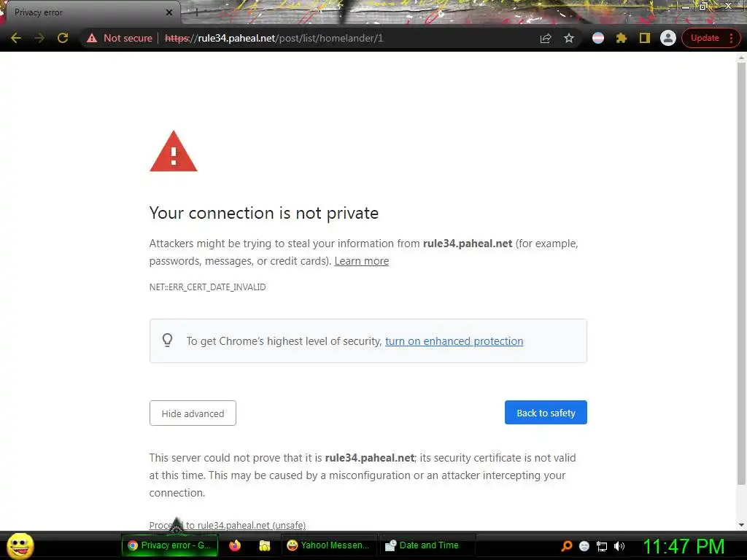Click the Learn more link
The width and height of the screenshot is (747, 560).
362,261
